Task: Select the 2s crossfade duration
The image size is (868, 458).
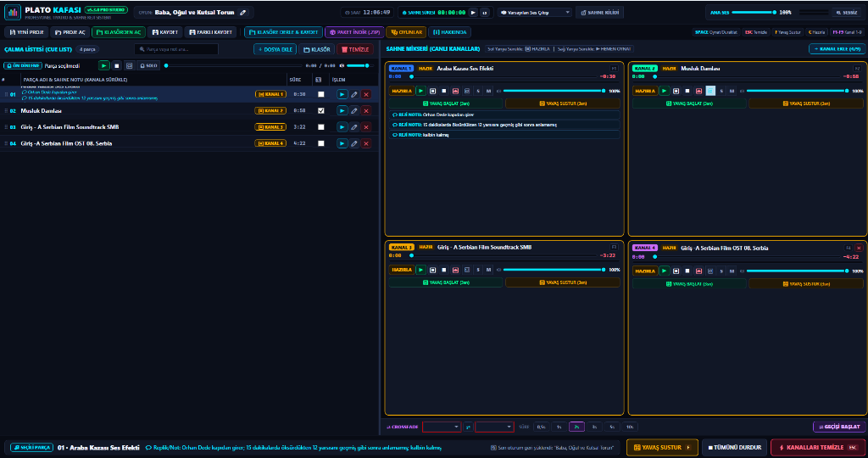Action: pyautogui.click(x=576, y=427)
